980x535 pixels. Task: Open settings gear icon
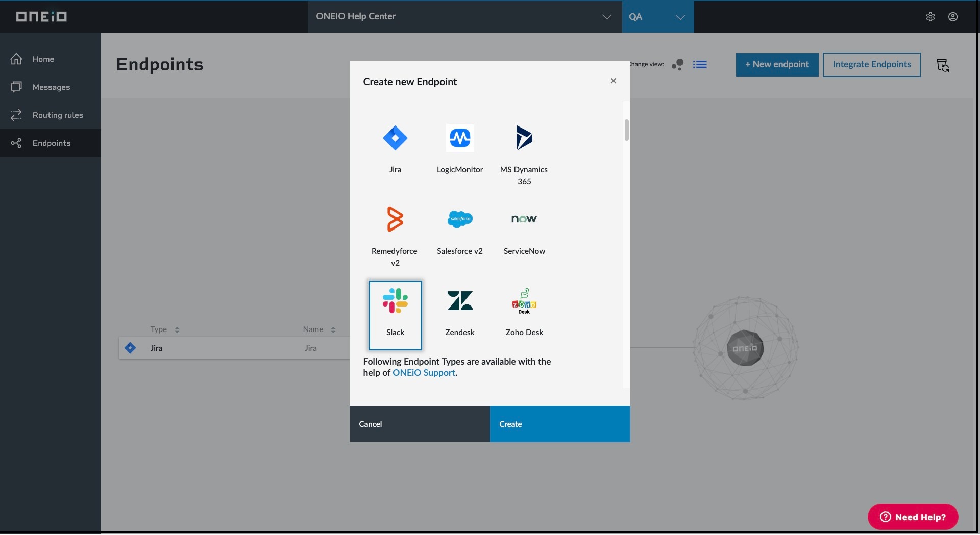(930, 17)
